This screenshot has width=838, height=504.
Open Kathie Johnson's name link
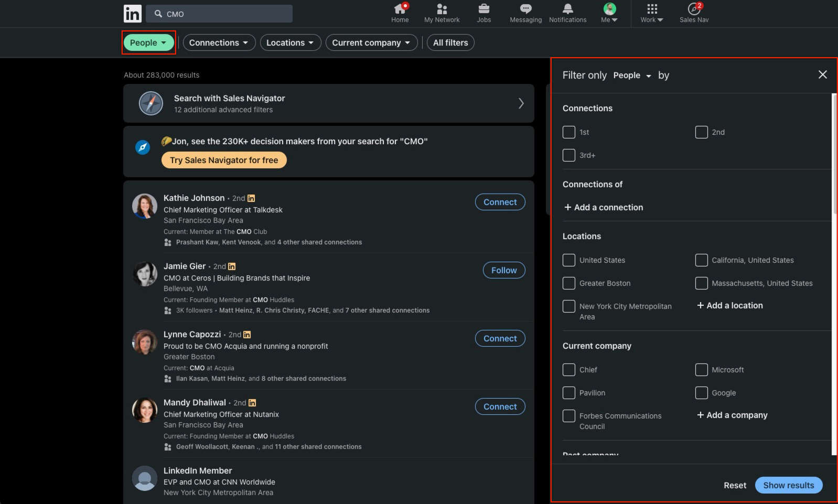point(194,198)
